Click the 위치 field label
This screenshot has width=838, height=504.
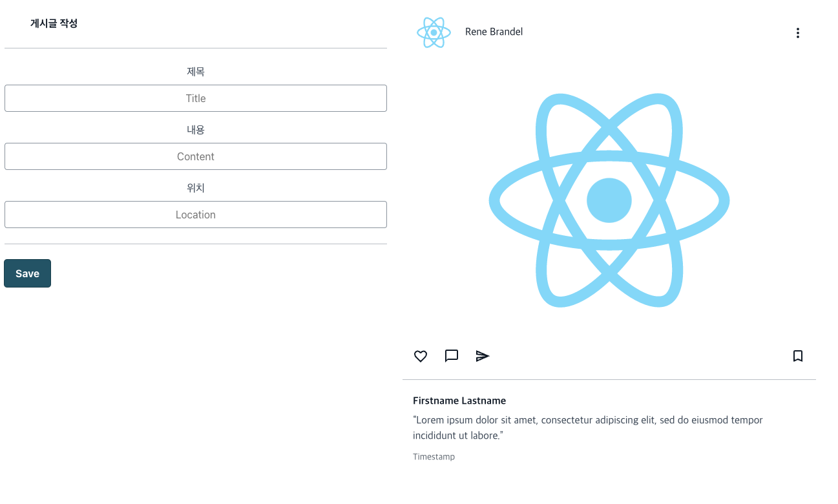point(196,188)
